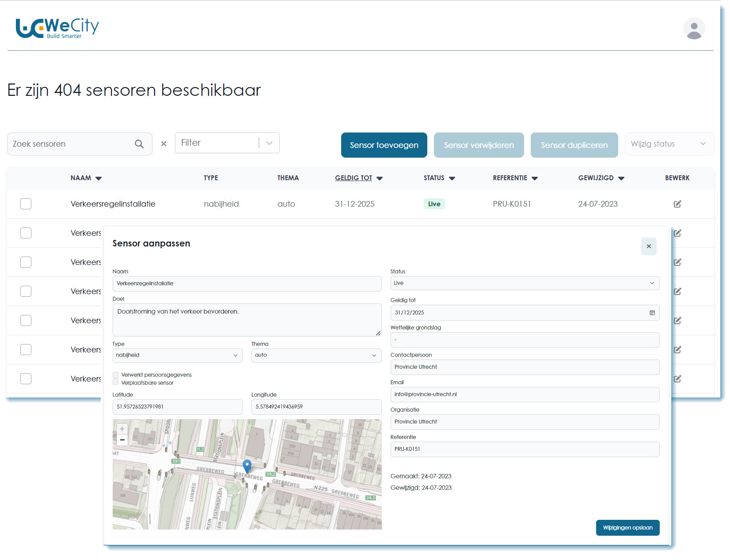Screen dimensions: 730x560
Task: Sort by GELDIG TOT column arrow
Action: tap(380, 178)
